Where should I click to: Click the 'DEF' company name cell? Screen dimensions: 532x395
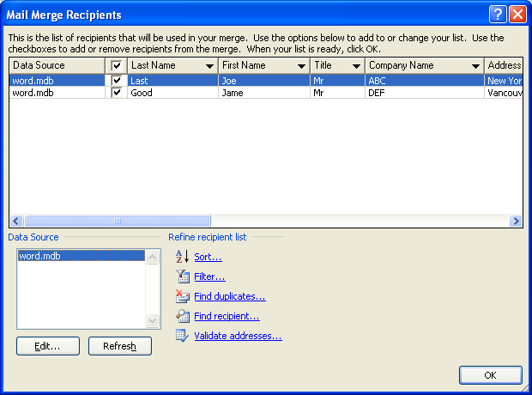coord(425,93)
